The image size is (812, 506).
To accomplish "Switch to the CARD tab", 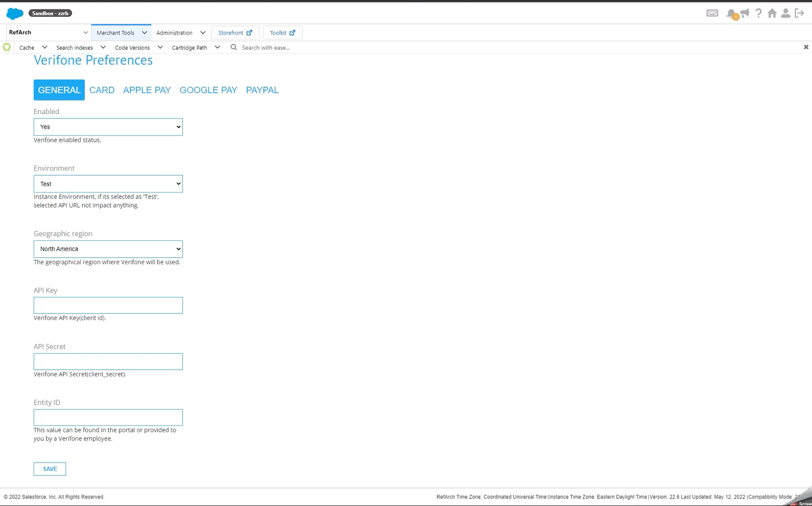I will [102, 90].
